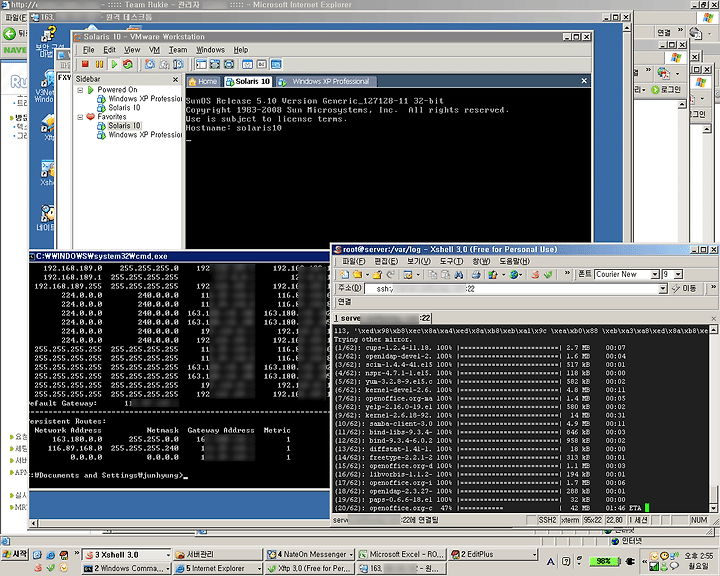Screen dimensions: 720x576
Task: Click the Xshell Find binoculars icon
Action: [x=458, y=275]
